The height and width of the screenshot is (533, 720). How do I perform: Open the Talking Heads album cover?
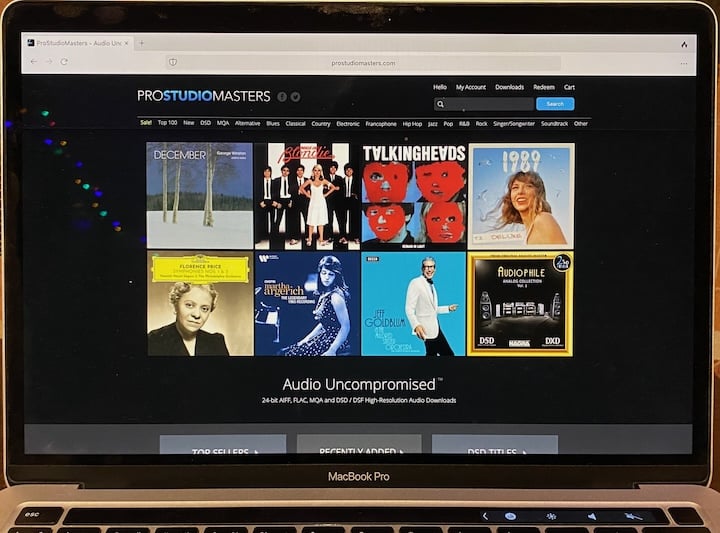pyautogui.click(x=414, y=196)
